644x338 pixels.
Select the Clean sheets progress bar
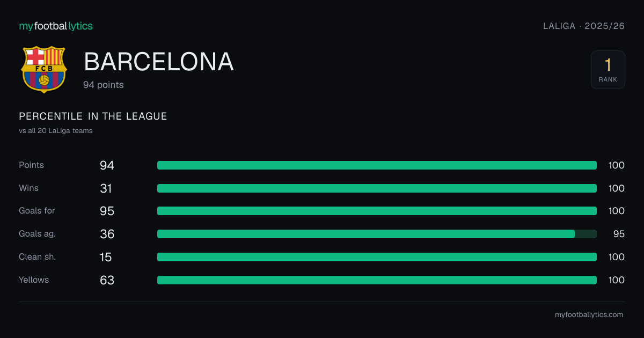pos(377,257)
